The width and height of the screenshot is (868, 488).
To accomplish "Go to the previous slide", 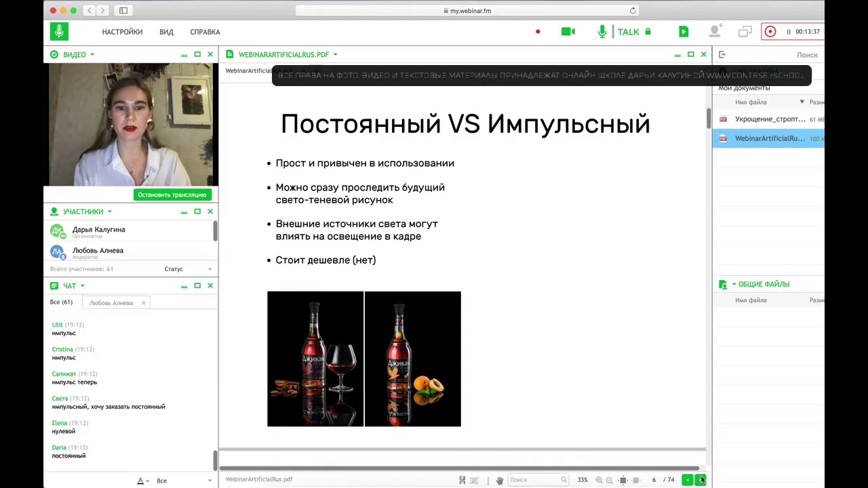I will (x=687, y=481).
